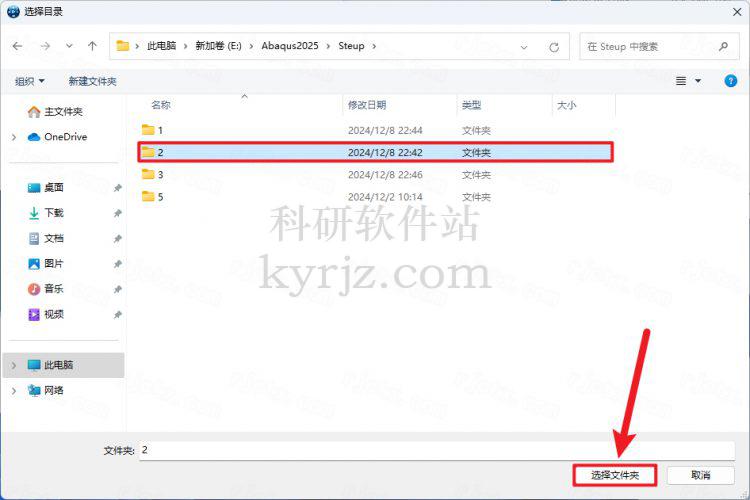Select 新加卷 (E:) in the address path

218,46
